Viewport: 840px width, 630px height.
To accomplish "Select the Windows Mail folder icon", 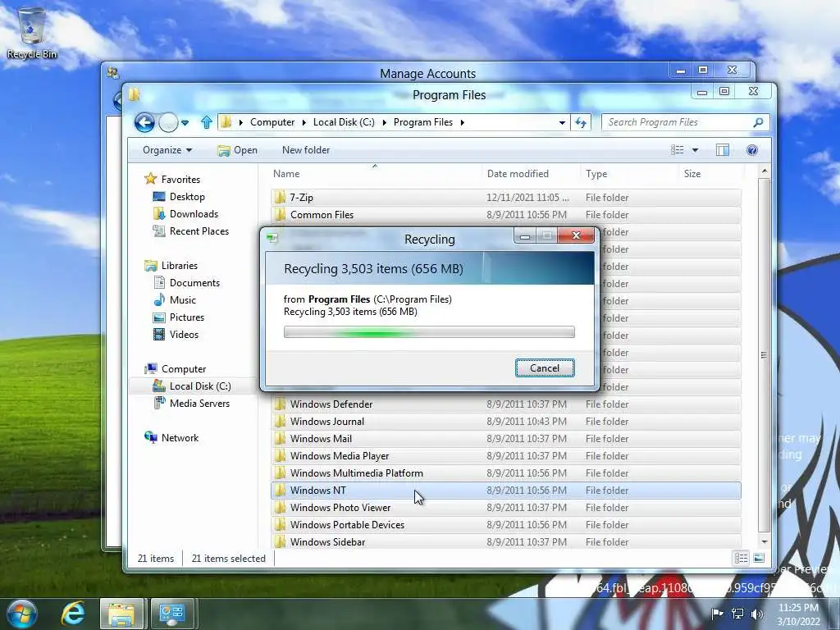I will click(x=280, y=438).
